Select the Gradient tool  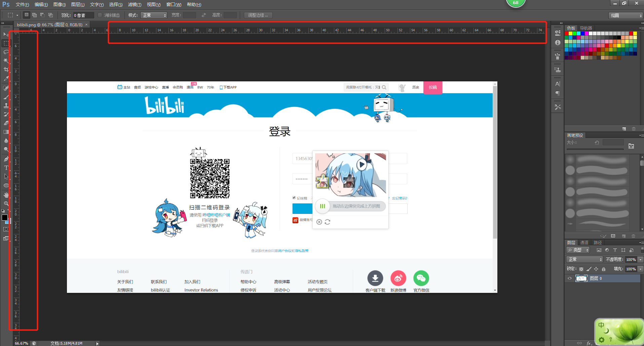[x=6, y=132]
